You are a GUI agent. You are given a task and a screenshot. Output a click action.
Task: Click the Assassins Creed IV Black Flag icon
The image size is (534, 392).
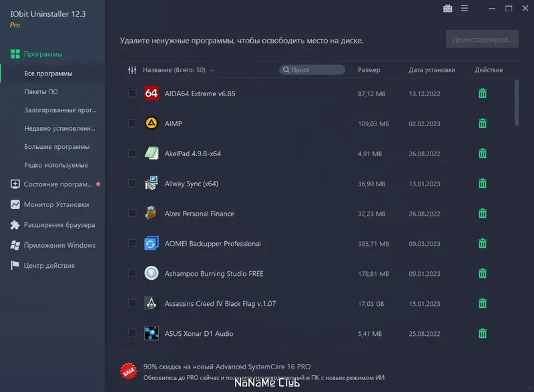pyautogui.click(x=150, y=303)
